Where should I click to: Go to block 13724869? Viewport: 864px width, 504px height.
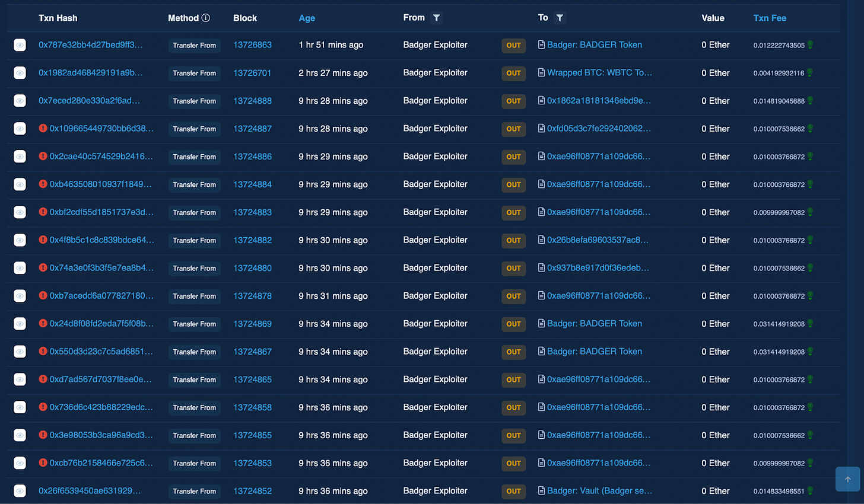tap(252, 324)
